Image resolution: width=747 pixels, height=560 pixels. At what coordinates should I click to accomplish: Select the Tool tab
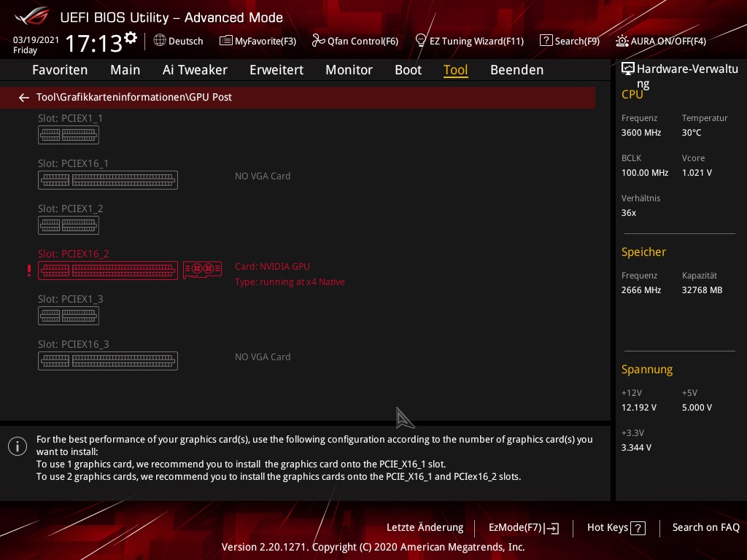(x=455, y=69)
